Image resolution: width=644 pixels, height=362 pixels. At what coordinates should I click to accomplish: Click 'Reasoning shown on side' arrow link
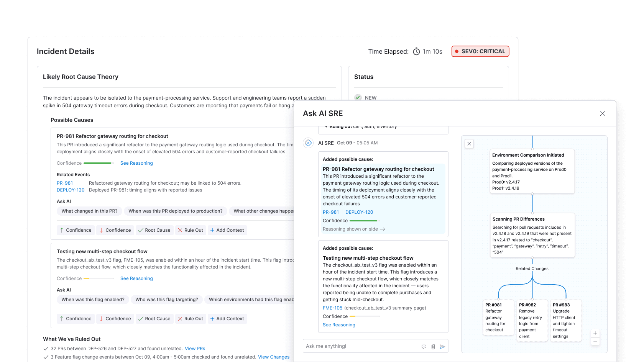pyautogui.click(x=354, y=229)
